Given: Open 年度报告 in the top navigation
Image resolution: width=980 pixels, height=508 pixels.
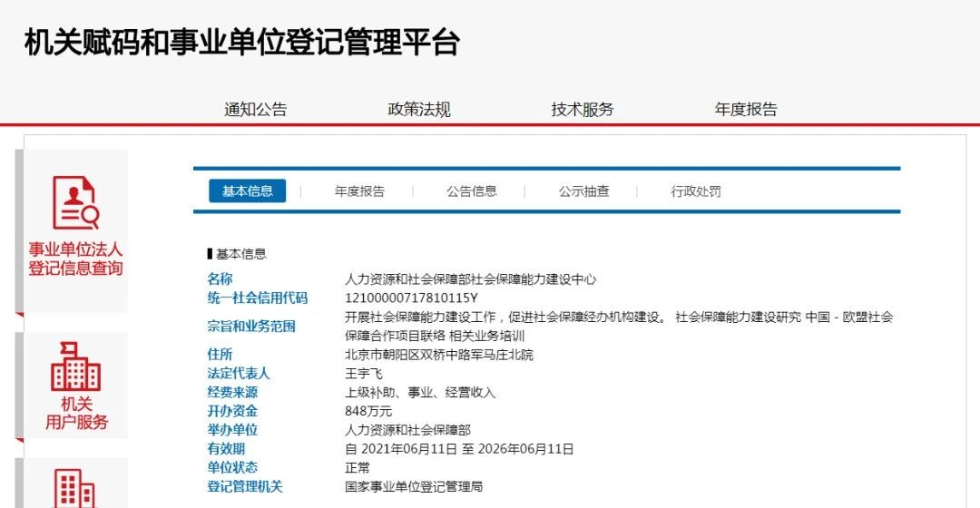Looking at the screenshot, I should (x=746, y=110).
